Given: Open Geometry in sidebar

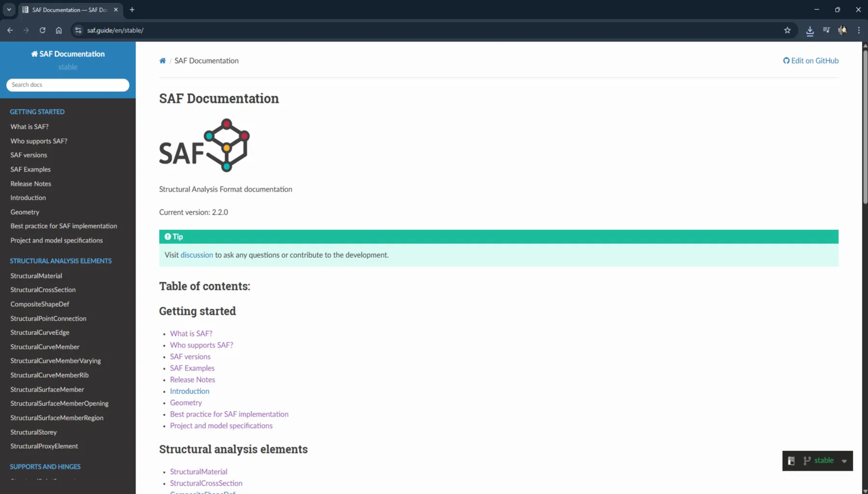Looking at the screenshot, I should [25, 212].
